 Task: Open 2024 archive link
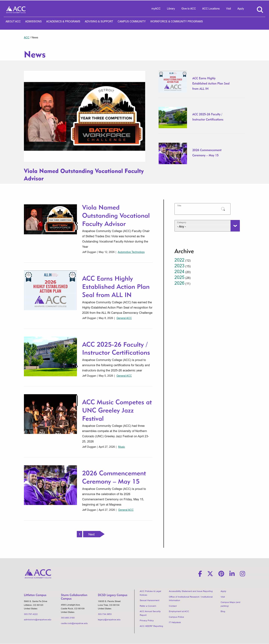179,271
